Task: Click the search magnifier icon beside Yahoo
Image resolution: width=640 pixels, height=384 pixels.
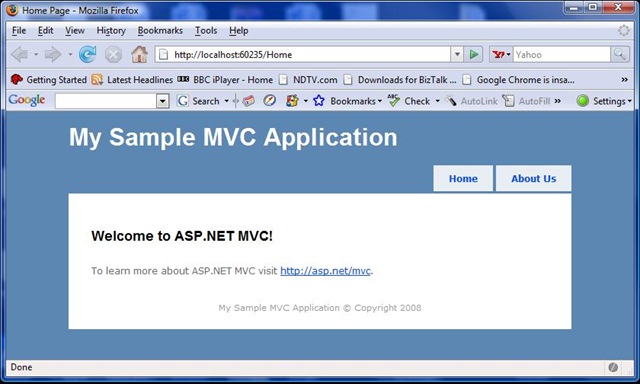Action: pos(620,54)
